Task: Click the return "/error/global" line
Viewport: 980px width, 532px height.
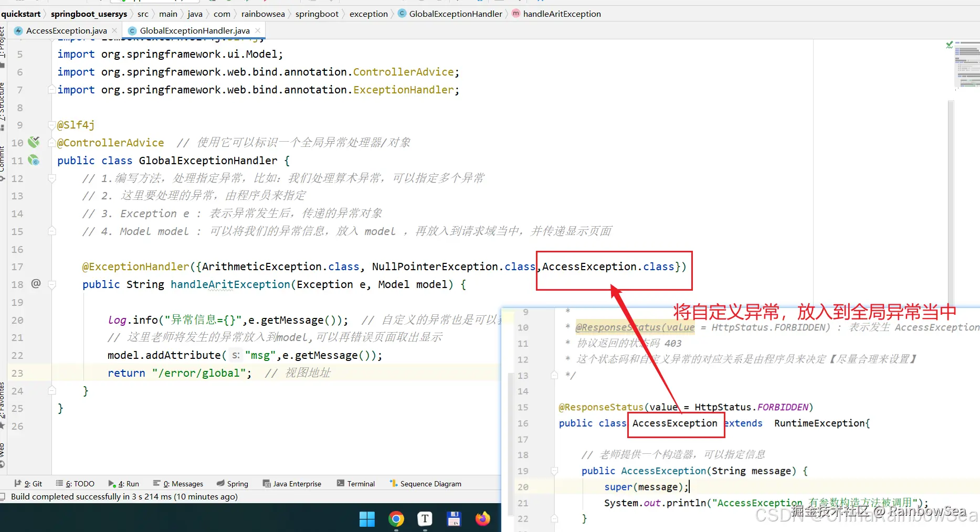Action: pyautogui.click(x=180, y=373)
